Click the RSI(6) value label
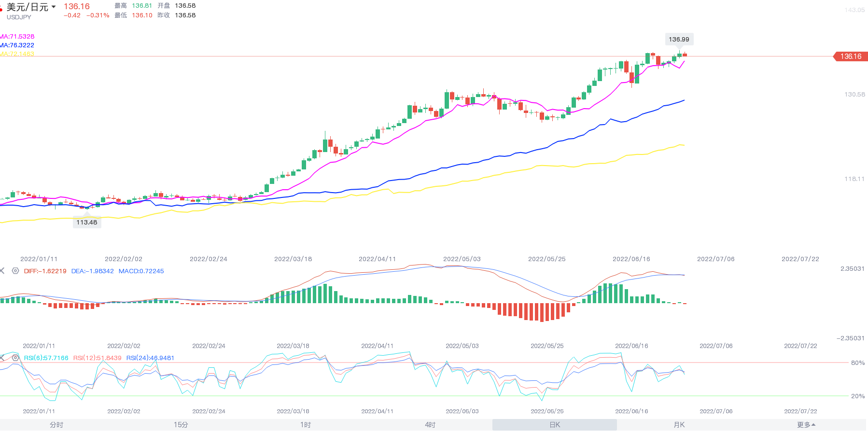Image resolution: width=868 pixels, height=433 pixels. pos(46,358)
